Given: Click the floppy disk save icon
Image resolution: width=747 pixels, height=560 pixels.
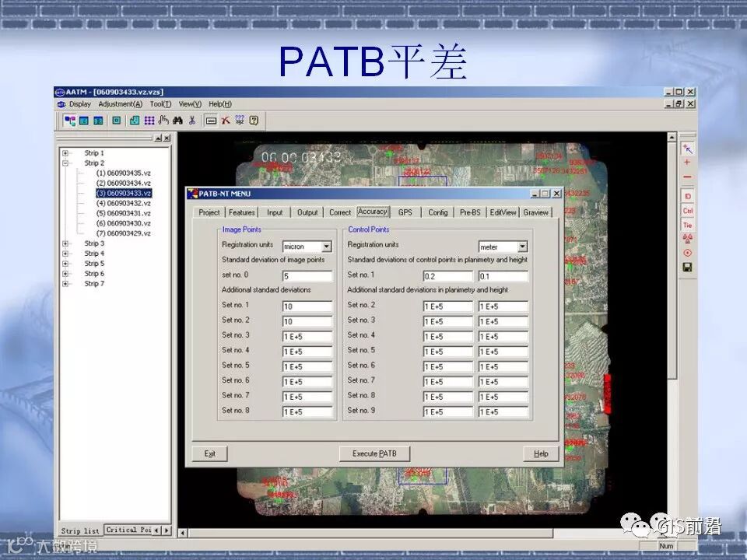Looking at the screenshot, I should 687,267.
